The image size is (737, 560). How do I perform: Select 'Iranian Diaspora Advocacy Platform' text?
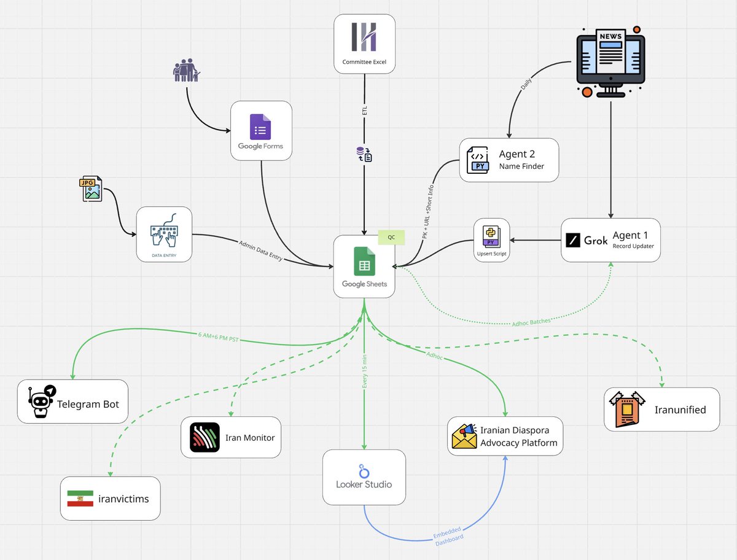(519, 437)
